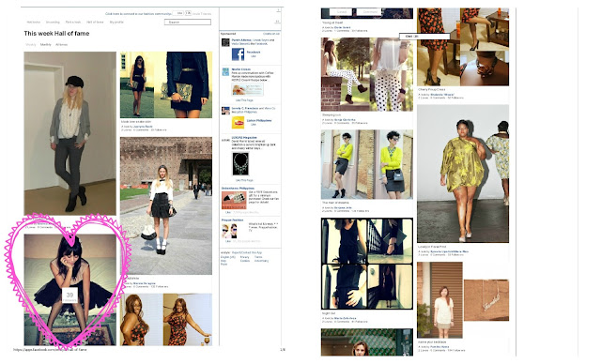Click the Facebook logo icon in Sponsored
601x364 pixels.
tap(238, 54)
